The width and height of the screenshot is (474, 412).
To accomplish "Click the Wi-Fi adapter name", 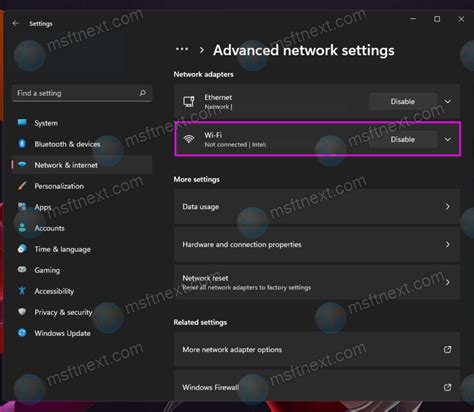I will coord(213,135).
